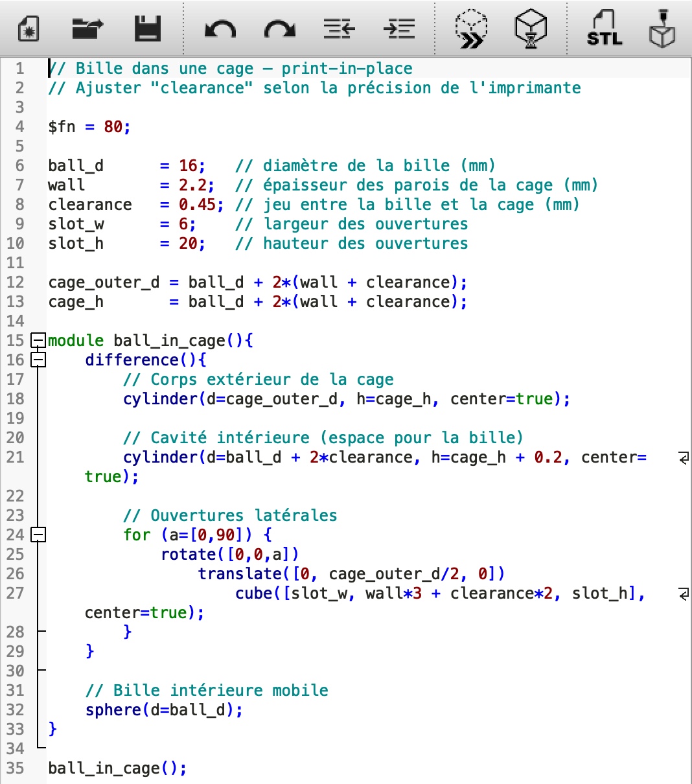Image resolution: width=692 pixels, height=784 pixels.
Task: Preview the model with the dashed cube icon
Action: coord(471,29)
